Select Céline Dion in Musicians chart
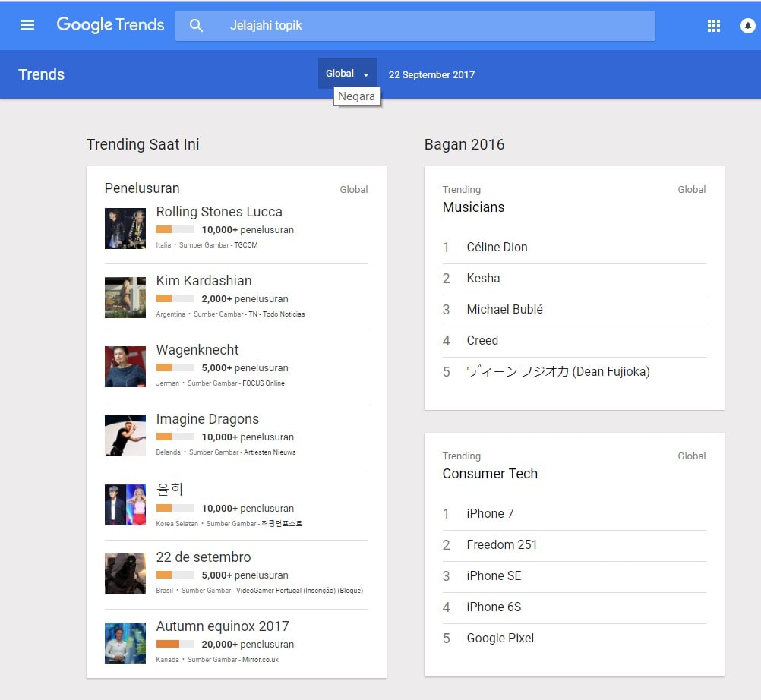The image size is (761, 700). pos(574,247)
